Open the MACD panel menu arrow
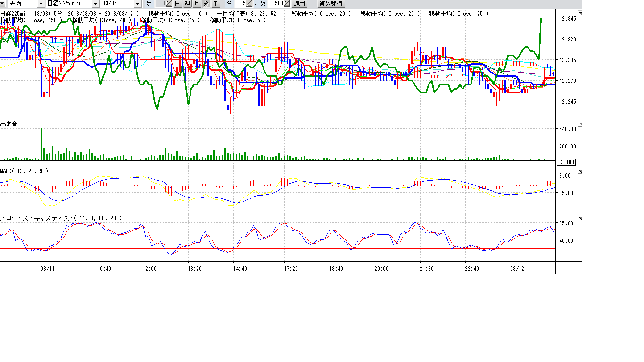This screenshot has height=362, width=644. pos(580,171)
